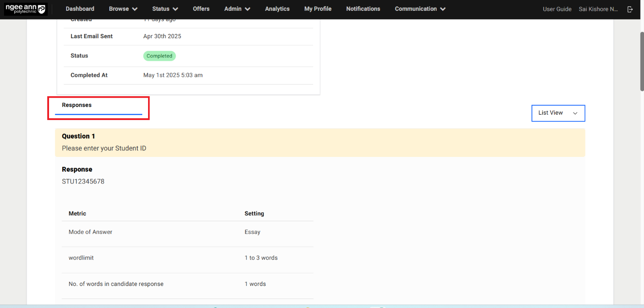Open My Profile
Image resolution: width=644 pixels, height=308 pixels.
tap(318, 9)
